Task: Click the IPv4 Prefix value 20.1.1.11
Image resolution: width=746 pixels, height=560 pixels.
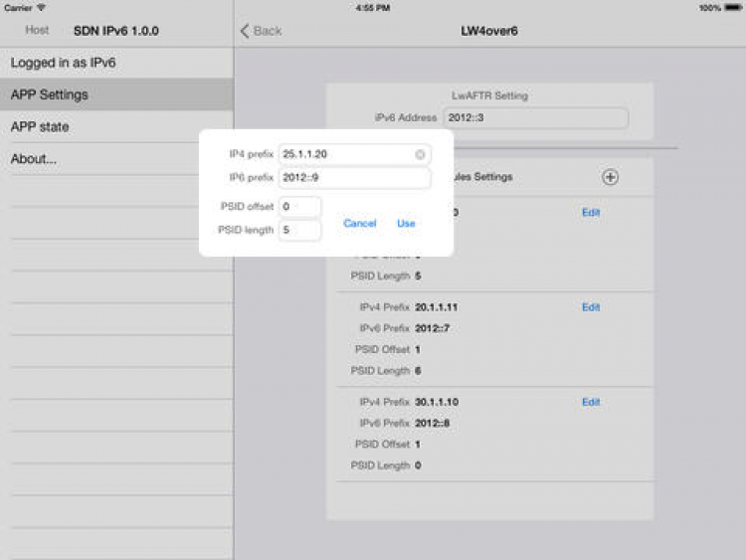Action: [x=436, y=307]
